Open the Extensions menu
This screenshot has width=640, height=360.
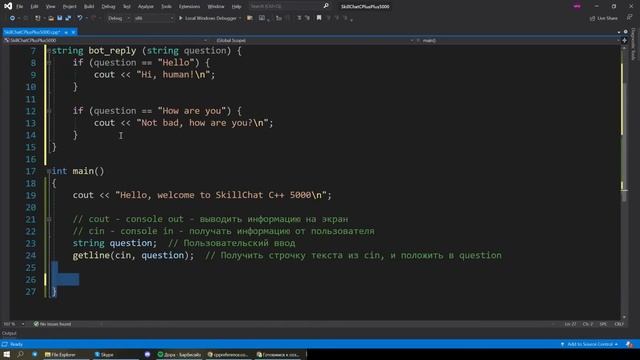(x=189, y=7)
